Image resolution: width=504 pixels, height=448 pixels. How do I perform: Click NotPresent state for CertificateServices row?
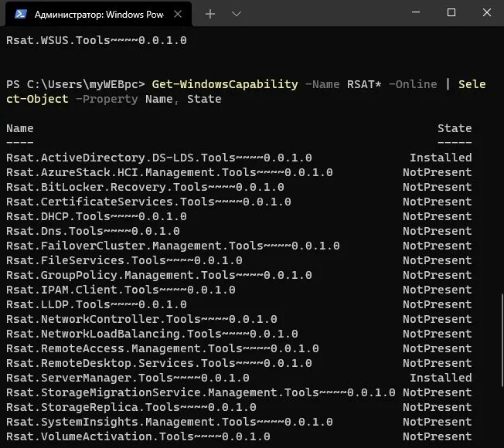pos(438,202)
